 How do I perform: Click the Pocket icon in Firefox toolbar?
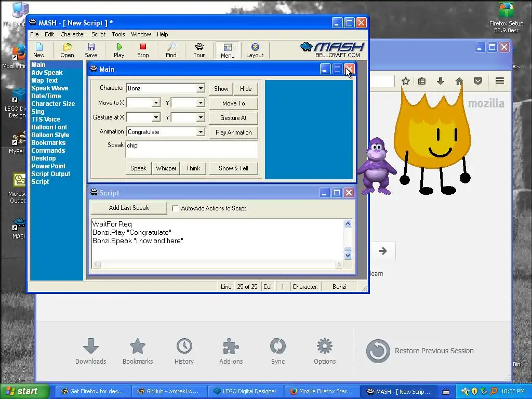478,81
